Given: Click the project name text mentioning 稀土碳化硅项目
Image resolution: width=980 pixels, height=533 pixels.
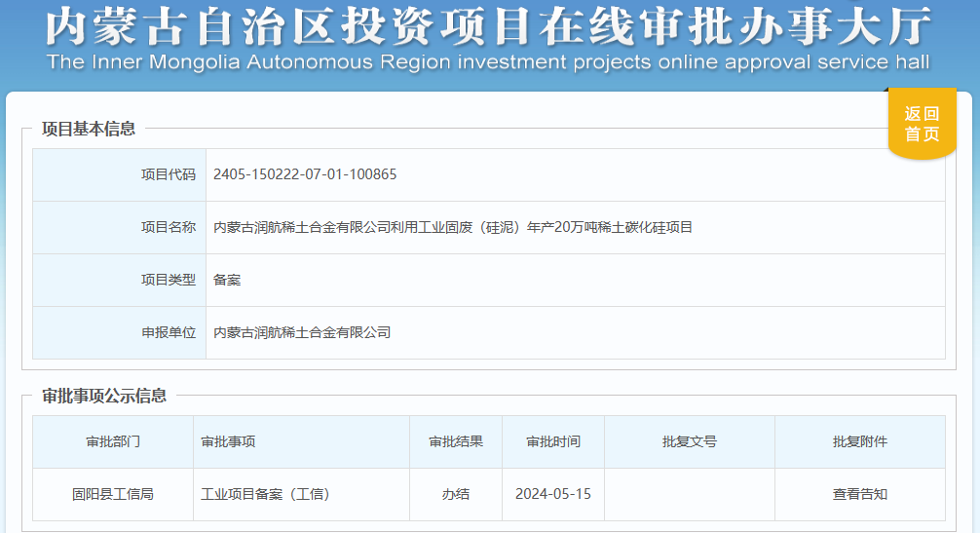Looking at the screenshot, I should click(453, 227).
